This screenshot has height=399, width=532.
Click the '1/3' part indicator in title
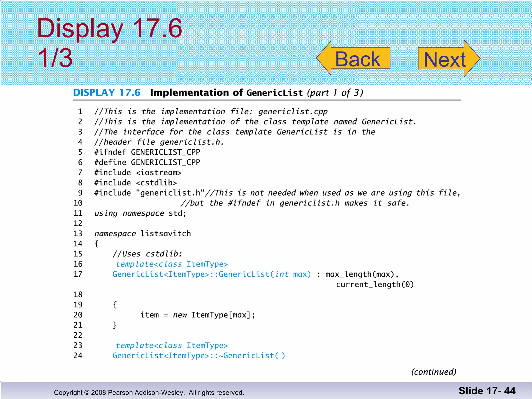click(x=55, y=58)
